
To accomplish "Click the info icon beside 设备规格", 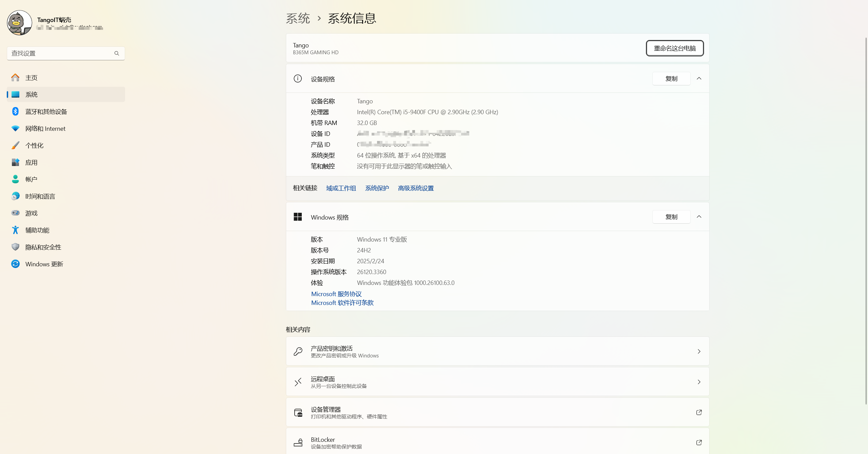I will 298,79.
